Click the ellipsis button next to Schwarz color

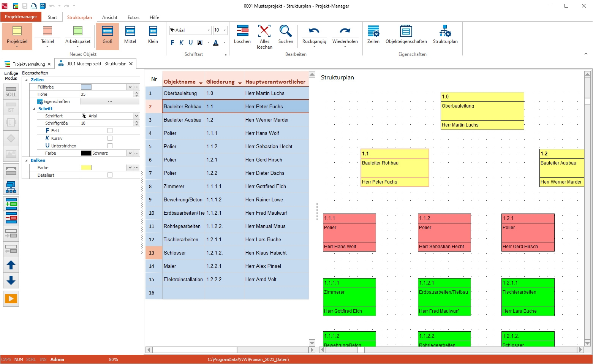click(x=136, y=153)
